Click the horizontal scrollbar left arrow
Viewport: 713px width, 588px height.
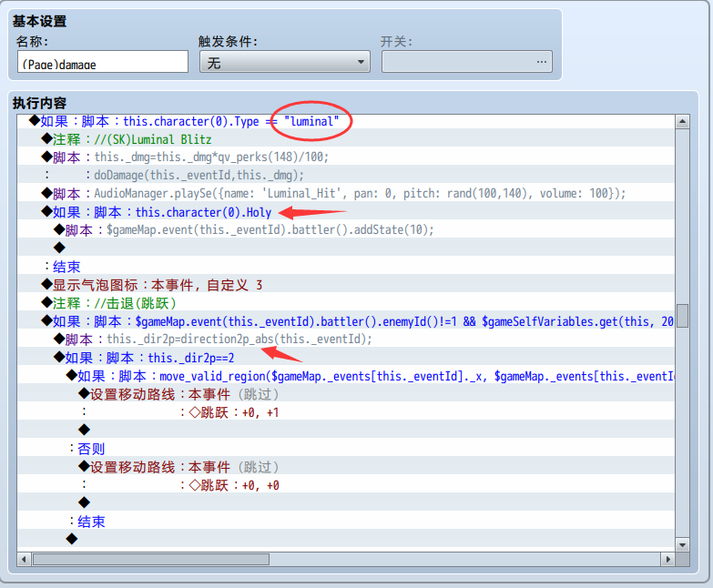tap(24, 559)
